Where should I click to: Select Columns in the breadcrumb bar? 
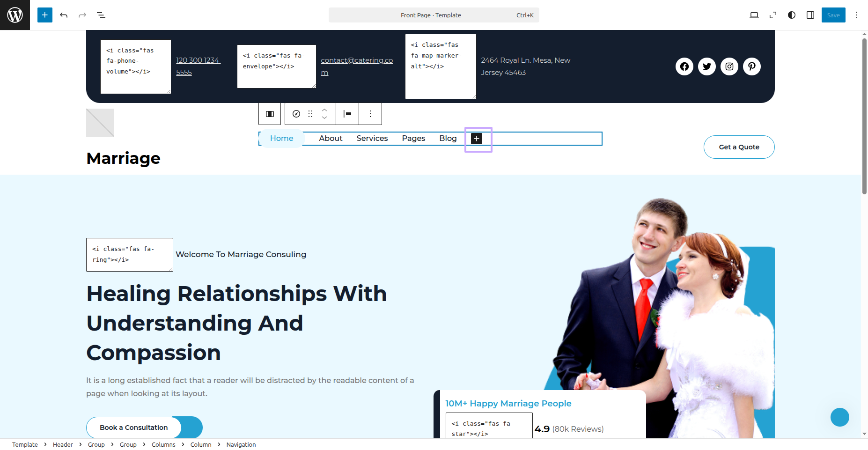coord(163,444)
